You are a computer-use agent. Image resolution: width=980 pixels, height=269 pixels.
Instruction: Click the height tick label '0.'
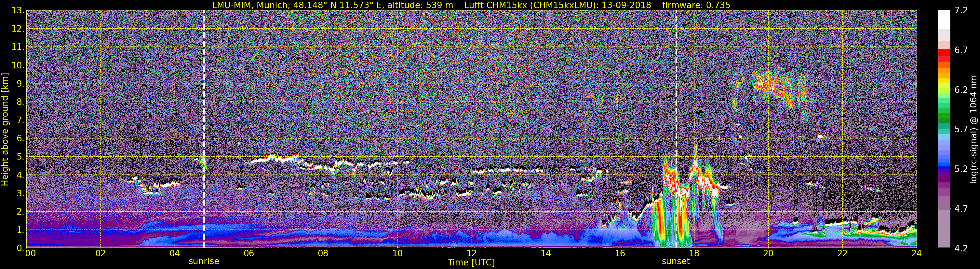pyautogui.click(x=20, y=248)
